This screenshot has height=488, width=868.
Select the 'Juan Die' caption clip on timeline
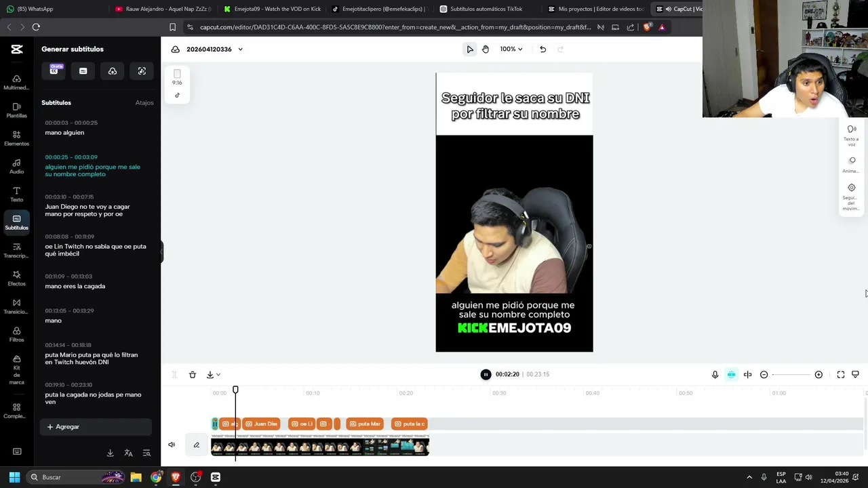(261, 424)
